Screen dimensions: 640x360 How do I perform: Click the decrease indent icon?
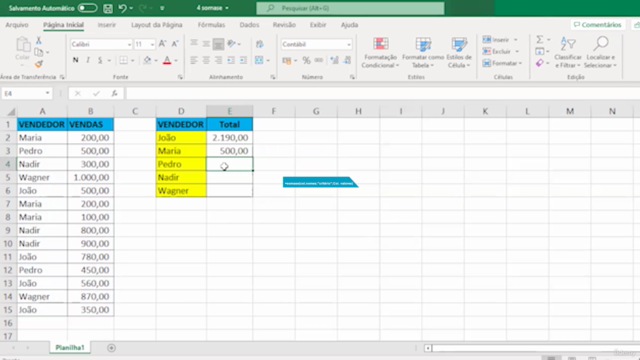[x=231, y=60]
